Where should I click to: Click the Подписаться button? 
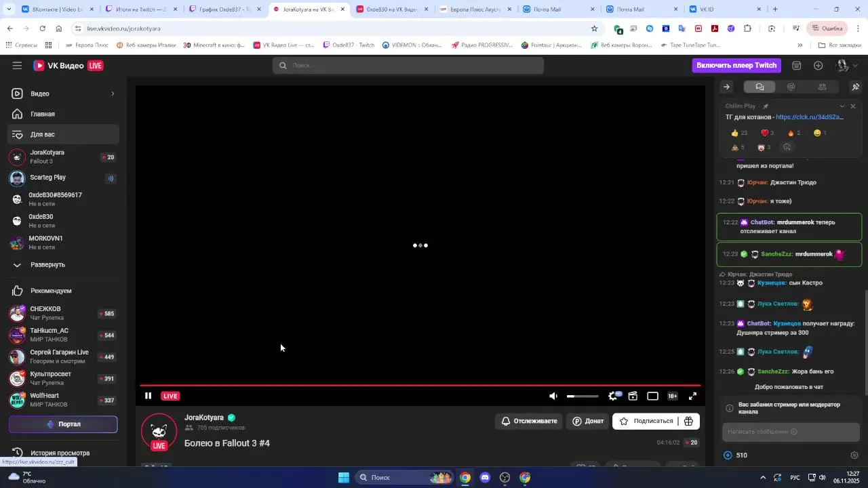646,421
